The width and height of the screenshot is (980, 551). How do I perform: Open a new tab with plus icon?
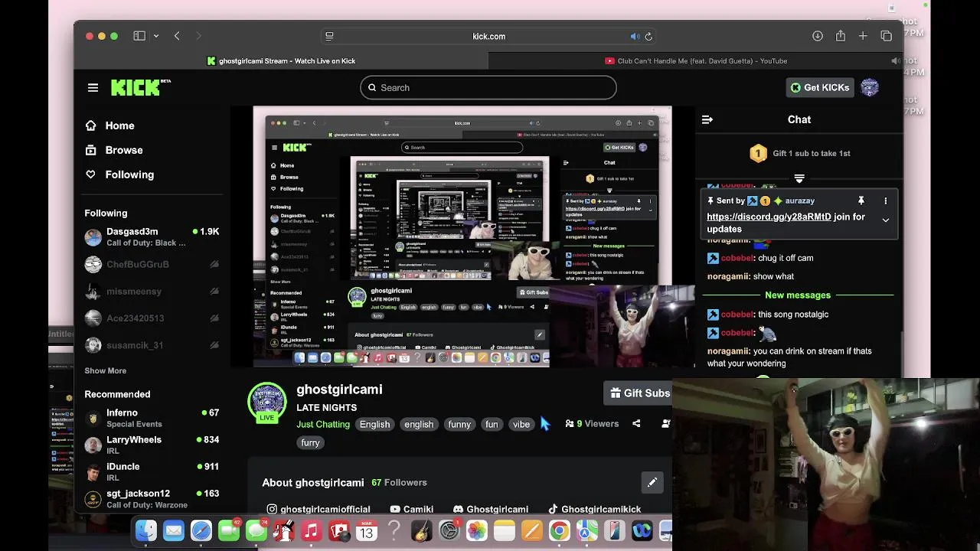coord(863,36)
